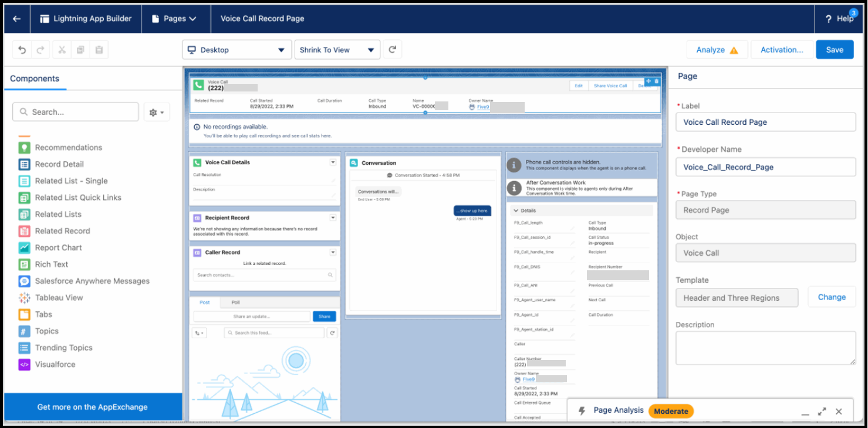Open the Activation dialog
The width and height of the screenshot is (868, 428).
click(x=782, y=50)
